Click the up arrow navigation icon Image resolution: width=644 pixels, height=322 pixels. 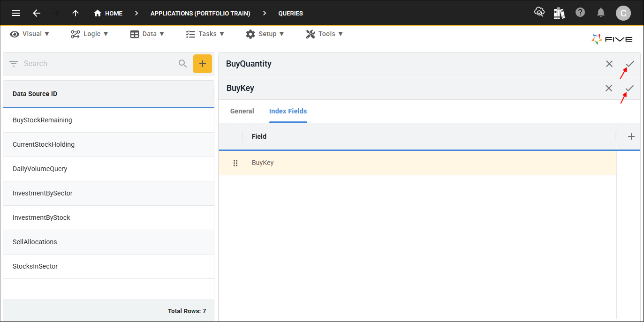tap(76, 13)
